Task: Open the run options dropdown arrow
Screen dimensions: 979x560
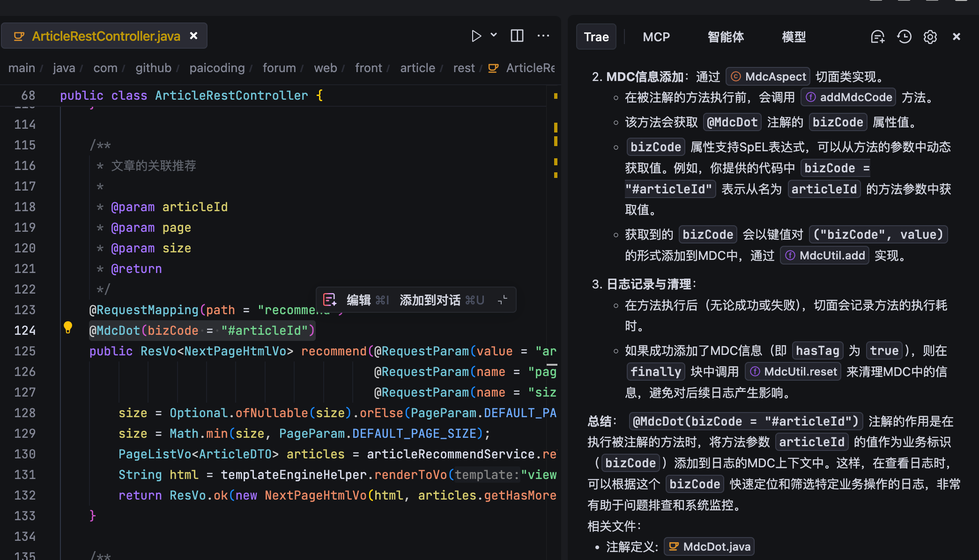Action: pyautogui.click(x=494, y=35)
